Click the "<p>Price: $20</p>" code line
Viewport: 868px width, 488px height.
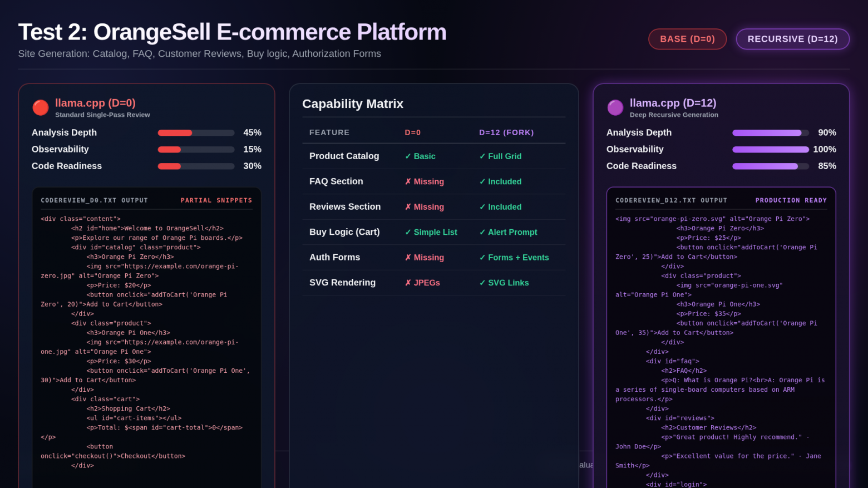coord(119,285)
